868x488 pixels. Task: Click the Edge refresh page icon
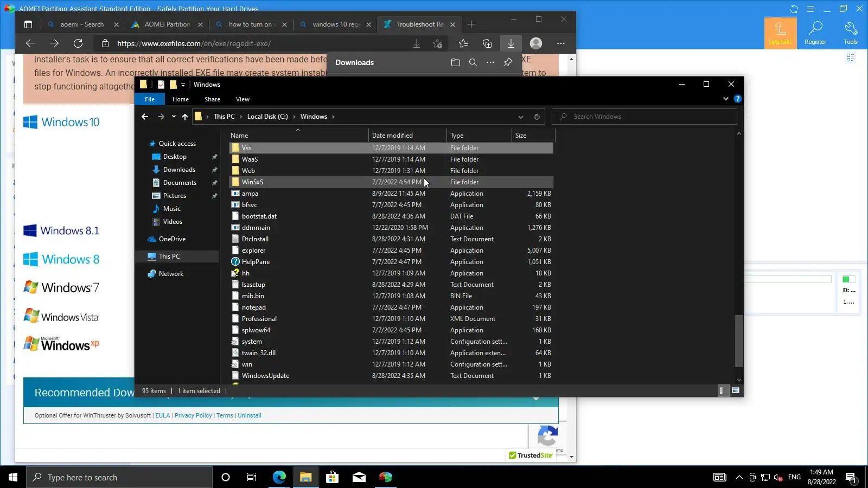[x=78, y=43]
